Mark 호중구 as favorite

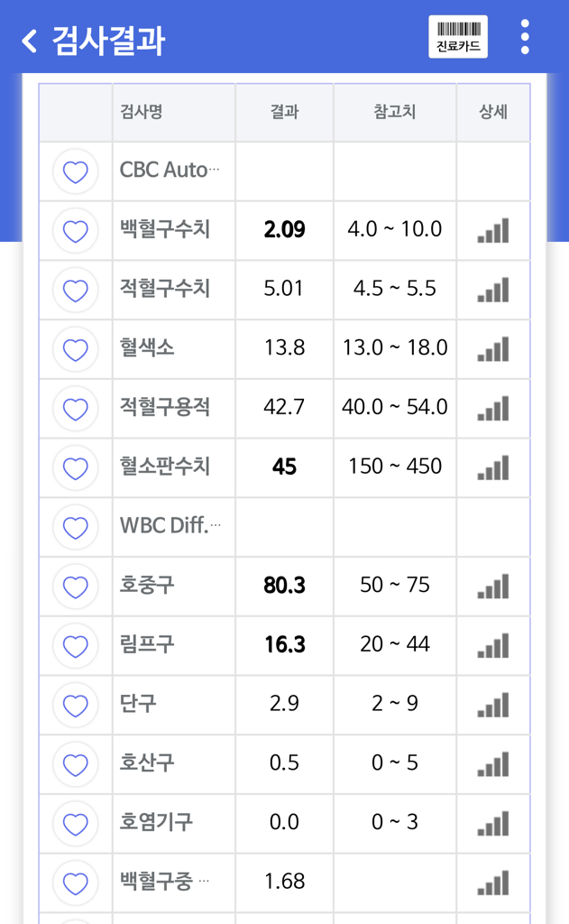pos(76,587)
